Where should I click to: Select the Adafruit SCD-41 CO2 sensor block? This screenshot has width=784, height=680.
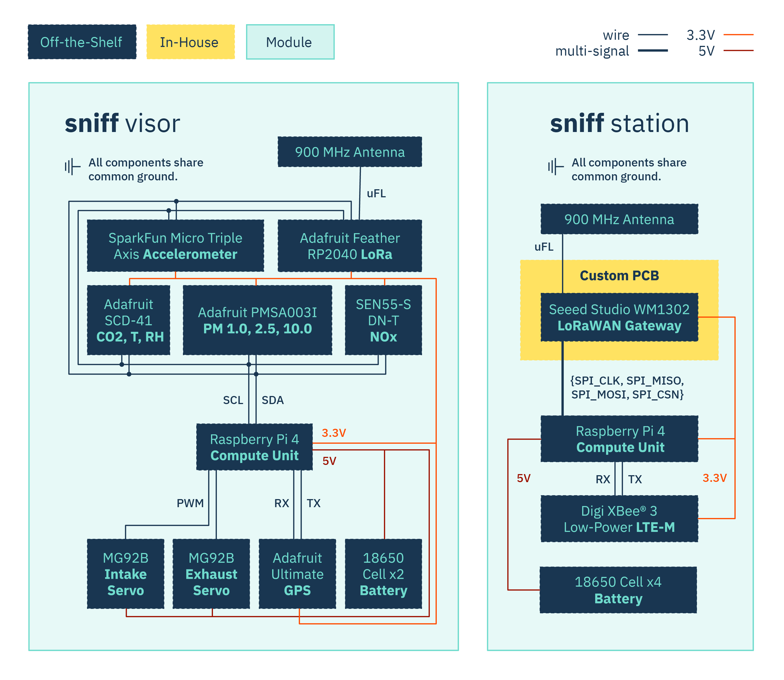pos(129,320)
